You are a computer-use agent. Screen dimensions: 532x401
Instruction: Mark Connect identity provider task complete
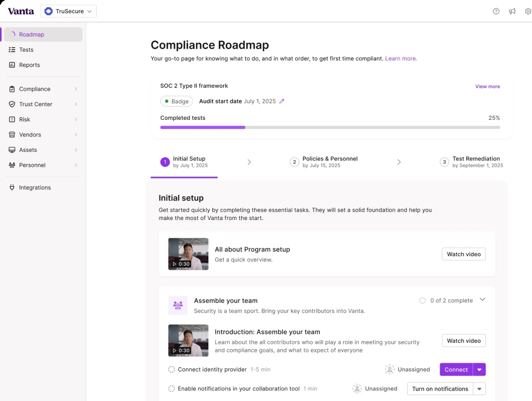coord(171,369)
